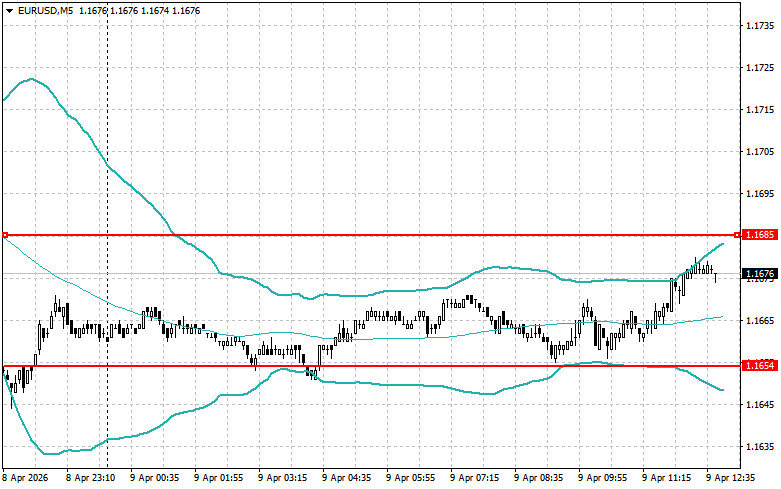Click the 1.1665 price scale label
781x489 pixels.
point(760,320)
